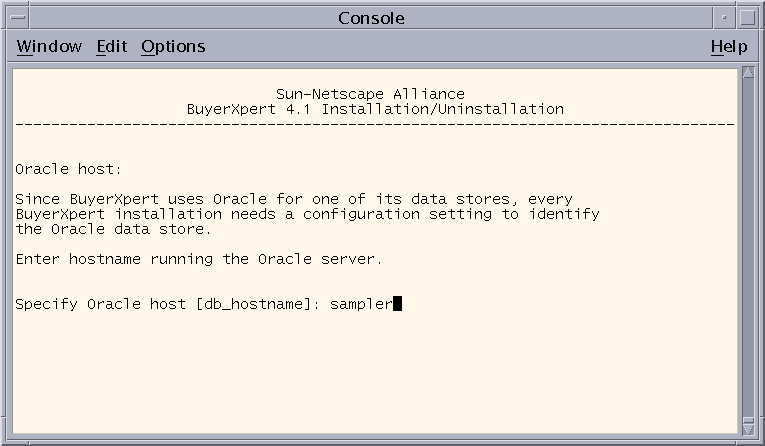Open the Window menu
The image size is (765, 446).
point(49,46)
